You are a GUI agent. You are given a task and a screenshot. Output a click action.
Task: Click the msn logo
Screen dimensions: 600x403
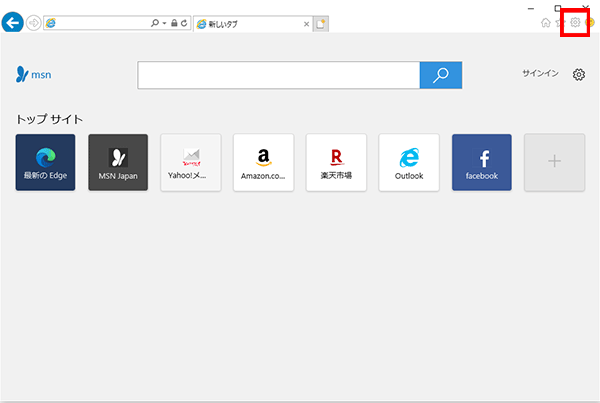pyautogui.click(x=34, y=74)
